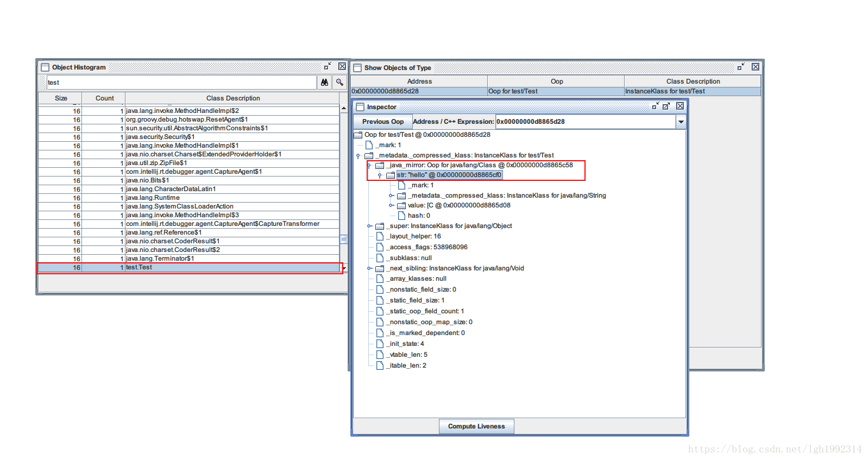Expand the _next_sibling java/lang/Void node
The height and width of the screenshot is (460, 868).
pyautogui.click(x=369, y=268)
